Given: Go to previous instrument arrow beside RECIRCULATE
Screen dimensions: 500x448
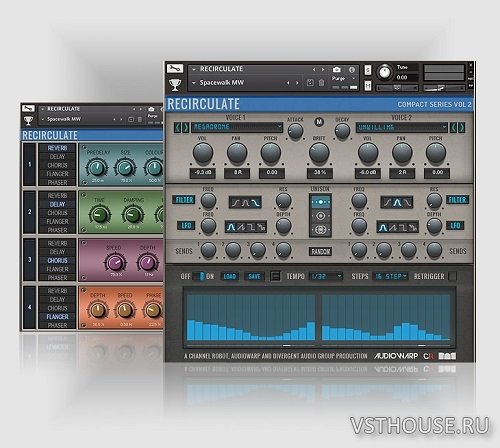Looking at the screenshot, I should [x=314, y=69].
